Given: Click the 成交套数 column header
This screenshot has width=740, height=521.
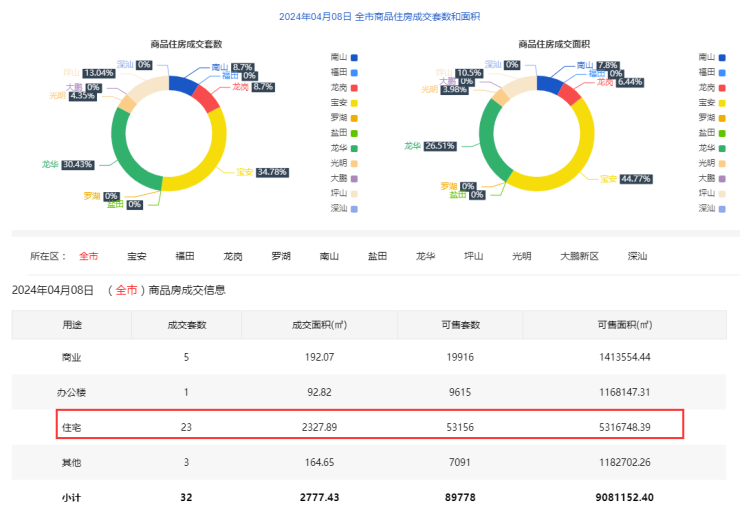Looking at the screenshot, I should pyautogui.click(x=186, y=325).
